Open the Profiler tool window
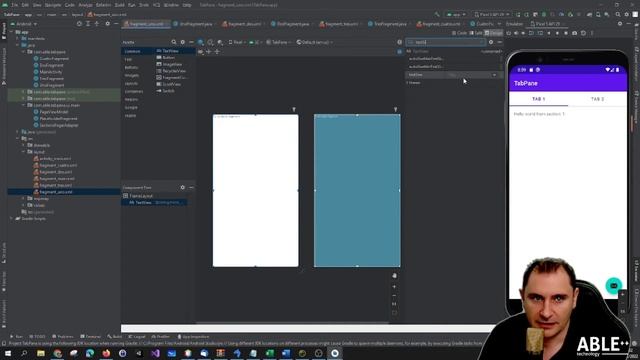 tap(160, 337)
